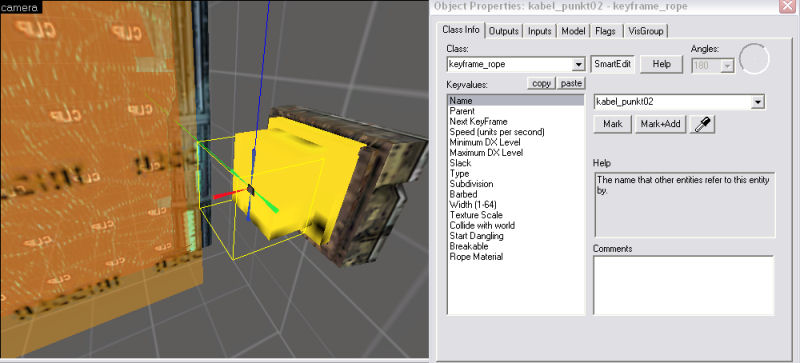Select the Name keyvalue row

[515, 101]
